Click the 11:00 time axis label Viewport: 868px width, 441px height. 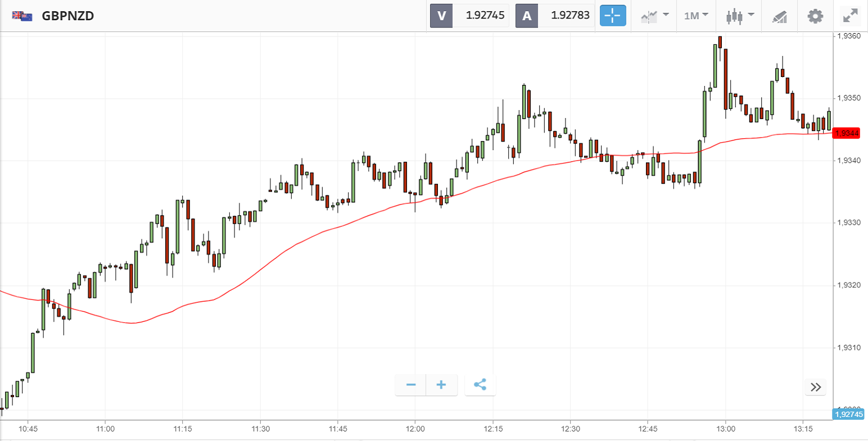[106, 429]
